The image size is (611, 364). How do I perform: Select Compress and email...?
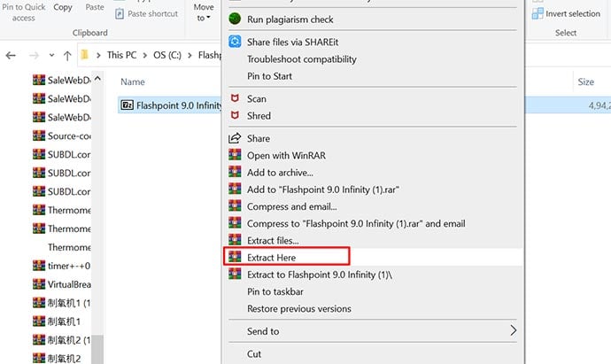click(292, 206)
